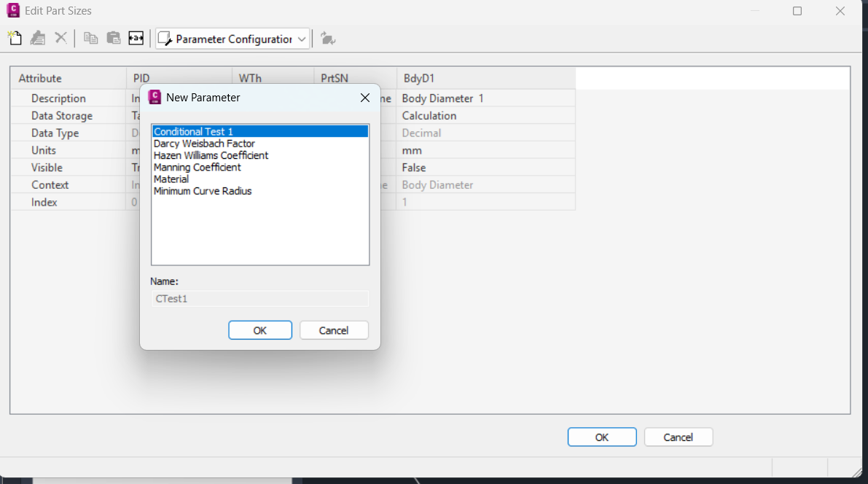Click the Body Diameter 1 description cell

[486, 98]
